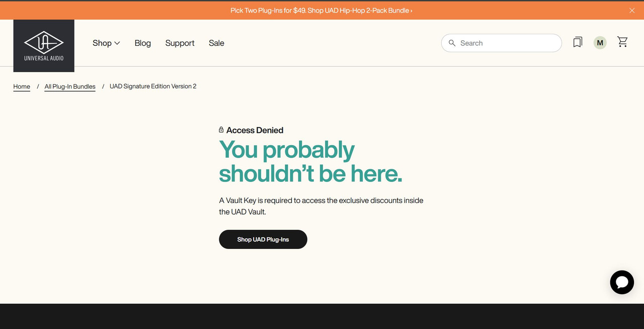644x329 pixels.
Task: Open the shopping cart icon
Action: tap(622, 42)
